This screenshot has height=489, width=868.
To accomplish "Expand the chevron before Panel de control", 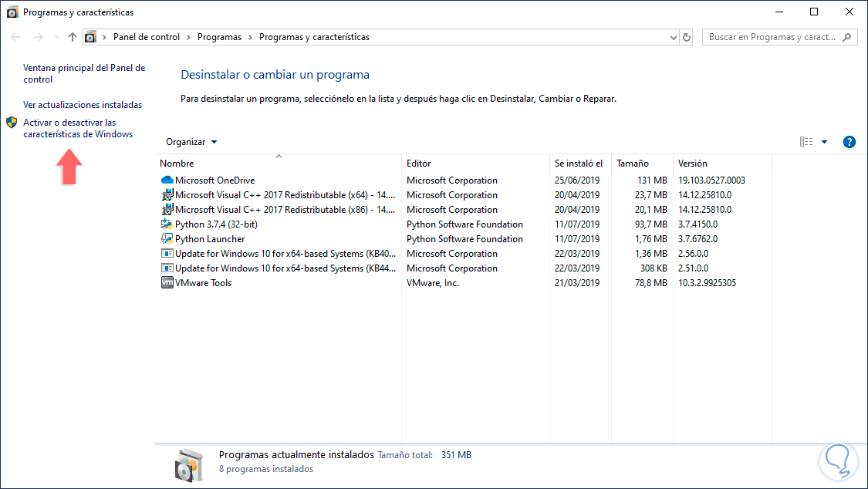I will pyautogui.click(x=104, y=37).
